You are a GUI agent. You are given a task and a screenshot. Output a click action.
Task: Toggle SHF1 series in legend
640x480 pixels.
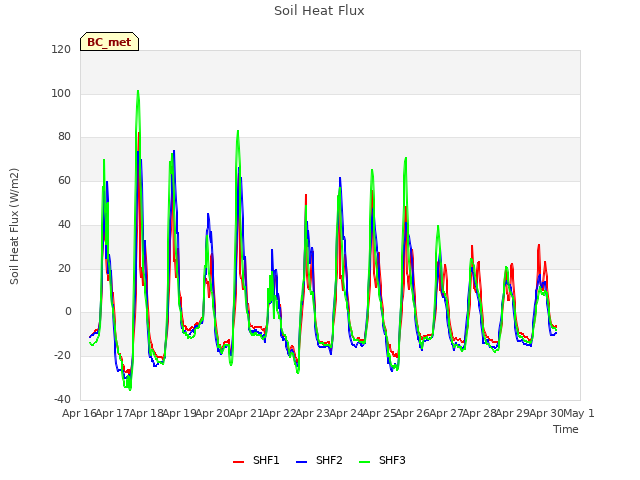256,460
